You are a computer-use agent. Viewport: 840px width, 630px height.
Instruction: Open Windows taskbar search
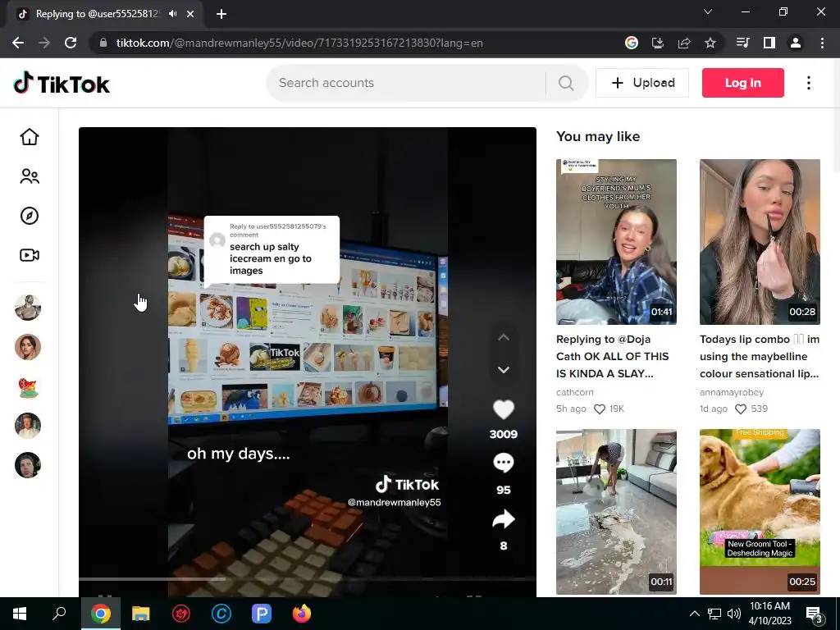[x=59, y=614]
